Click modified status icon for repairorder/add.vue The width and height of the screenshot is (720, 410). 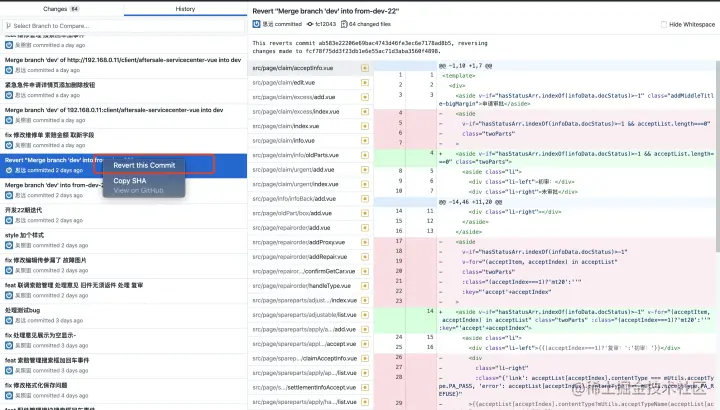[x=365, y=228]
